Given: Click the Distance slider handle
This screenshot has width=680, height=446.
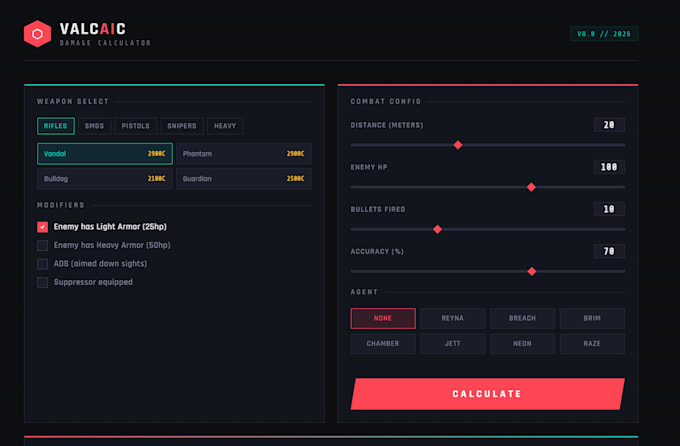Looking at the screenshot, I should point(458,145).
